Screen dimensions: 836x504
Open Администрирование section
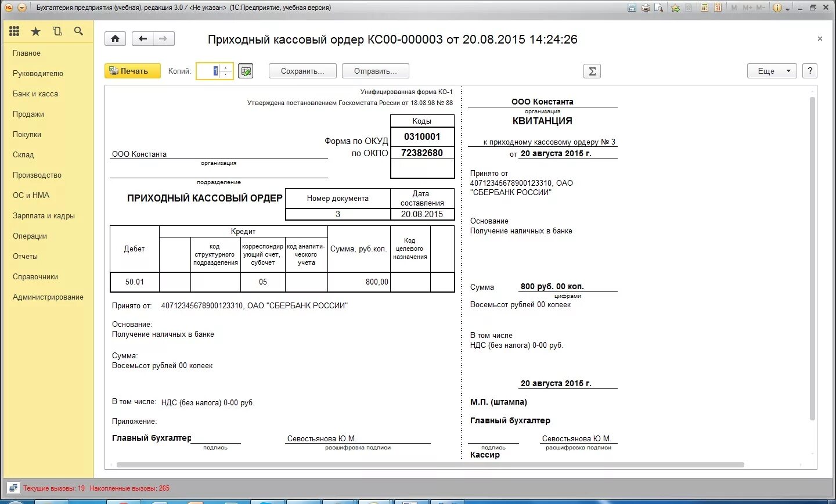pyautogui.click(x=48, y=297)
